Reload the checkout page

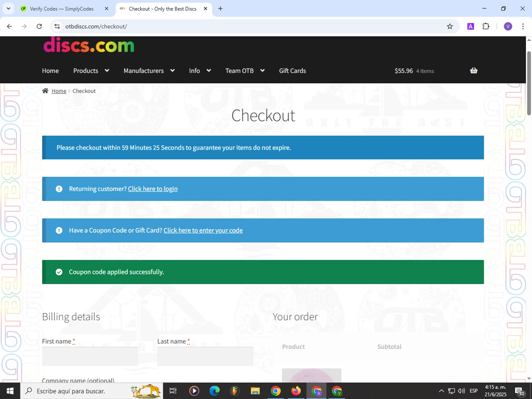(39, 26)
